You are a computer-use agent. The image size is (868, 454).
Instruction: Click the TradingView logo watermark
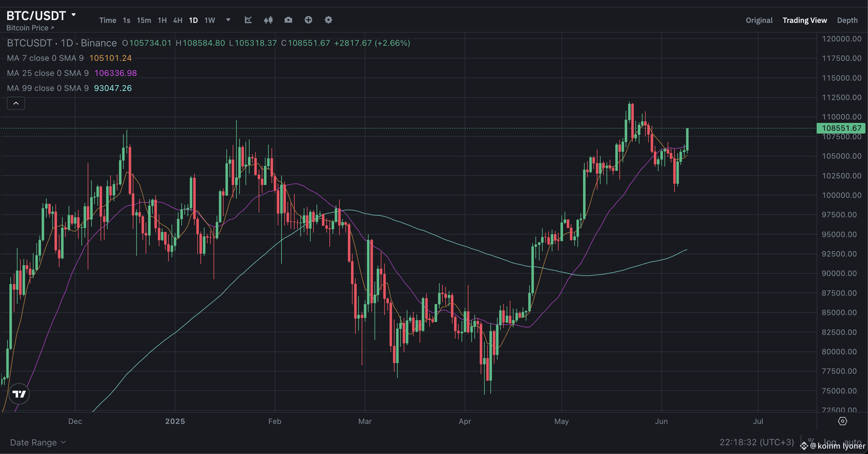19,393
